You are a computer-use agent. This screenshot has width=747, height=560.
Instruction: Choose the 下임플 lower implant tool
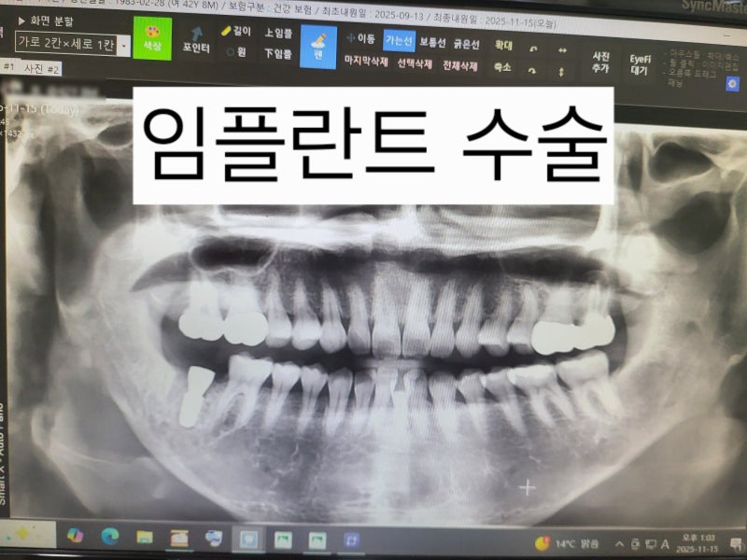click(x=278, y=54)
